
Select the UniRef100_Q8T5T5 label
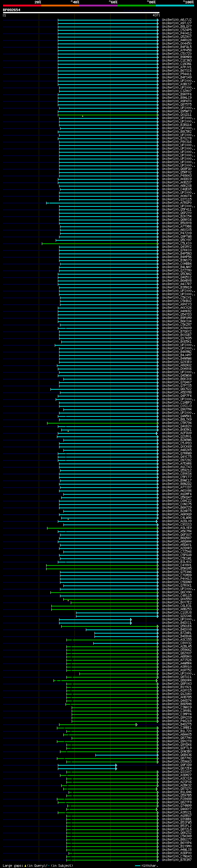[177, 104]
